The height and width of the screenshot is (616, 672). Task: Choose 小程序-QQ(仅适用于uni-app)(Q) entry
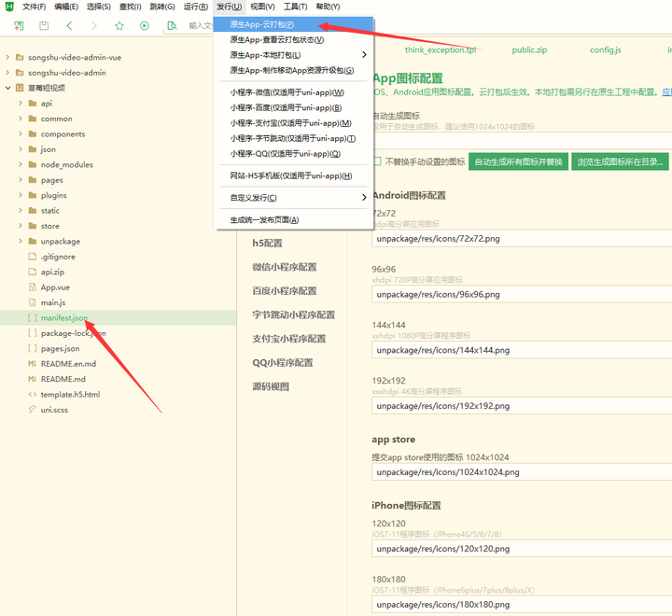tap(293, 153)
